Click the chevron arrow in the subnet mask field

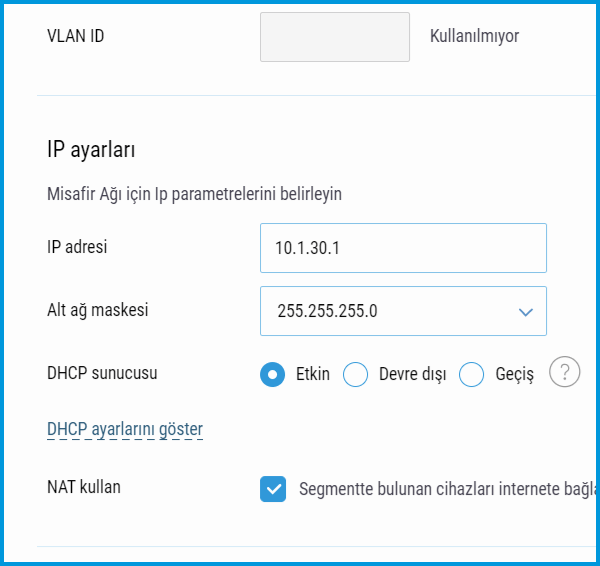coord(526,311)
